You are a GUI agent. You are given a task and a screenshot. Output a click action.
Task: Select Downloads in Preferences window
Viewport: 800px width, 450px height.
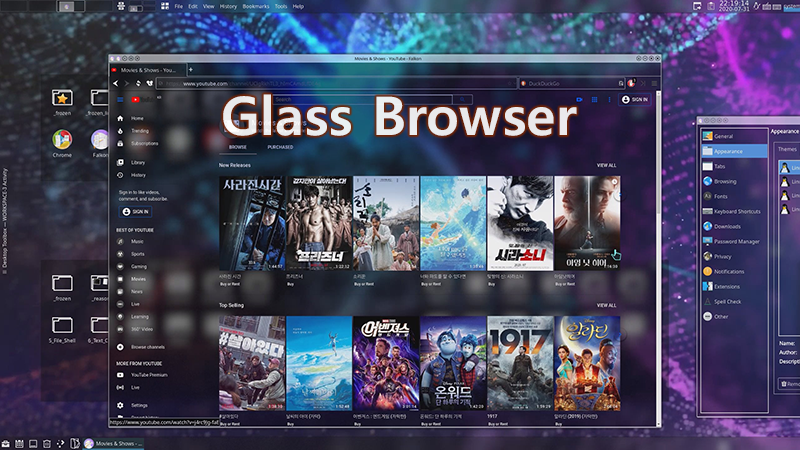coord(734,227)
